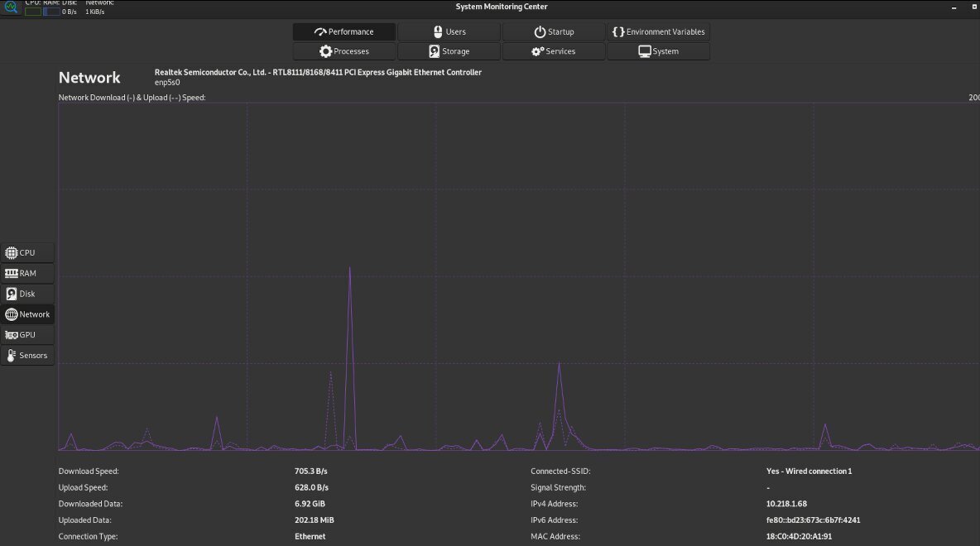Viewport: 980px width, 546px height.
Task: Click the curly braces Environment Variables icon
Action: click(617, 32)
